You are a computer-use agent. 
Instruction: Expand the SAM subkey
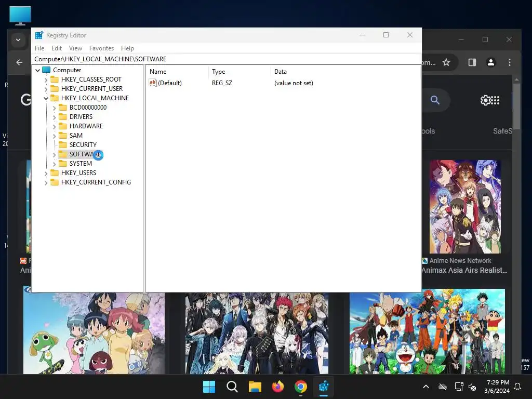click(54, 136)
